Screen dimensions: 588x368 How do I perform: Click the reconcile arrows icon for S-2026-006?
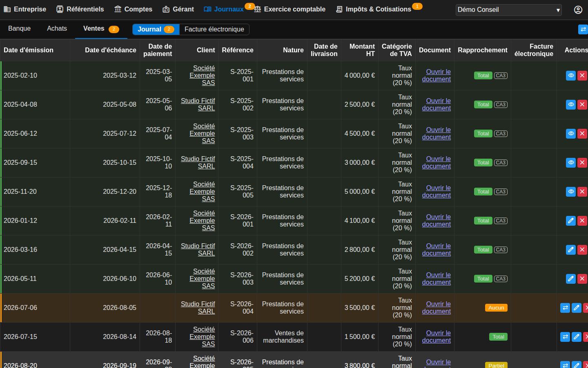click(565, 337)
